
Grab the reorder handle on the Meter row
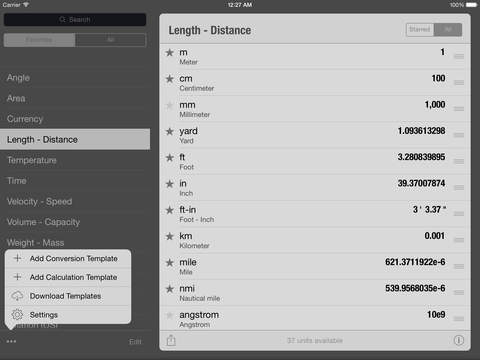point(459,56)
